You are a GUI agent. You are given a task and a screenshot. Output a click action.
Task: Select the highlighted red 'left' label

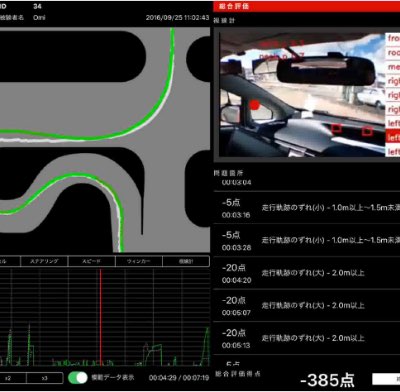click(393, 138)
